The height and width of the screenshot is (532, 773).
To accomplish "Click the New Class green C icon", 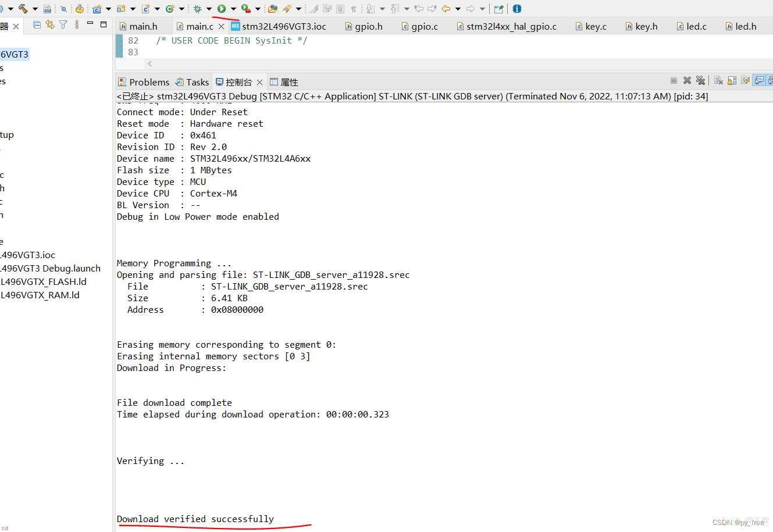I will pyautogui.click(x=170, y=9).
